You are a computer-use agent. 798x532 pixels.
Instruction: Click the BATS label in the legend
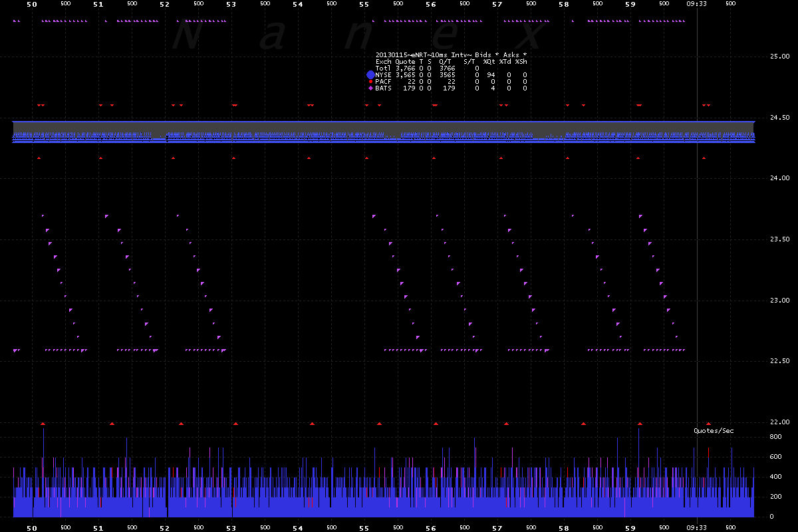[383, 88]
